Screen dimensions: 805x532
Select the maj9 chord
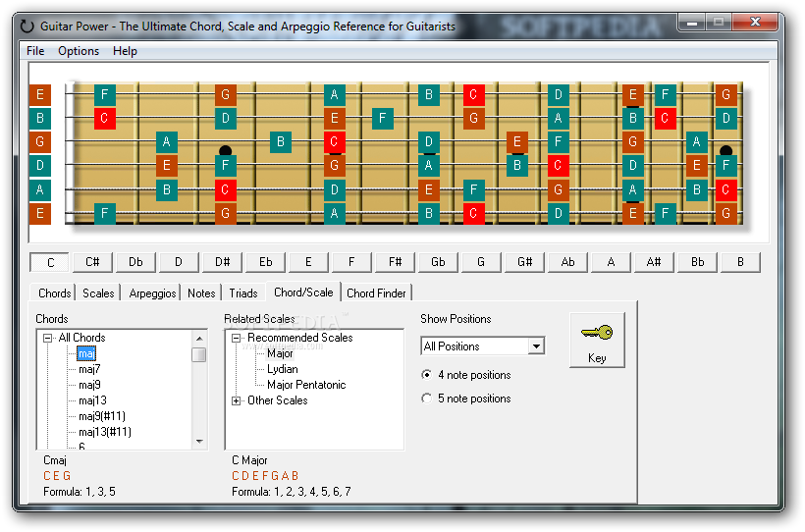click(x=89, y=385)
